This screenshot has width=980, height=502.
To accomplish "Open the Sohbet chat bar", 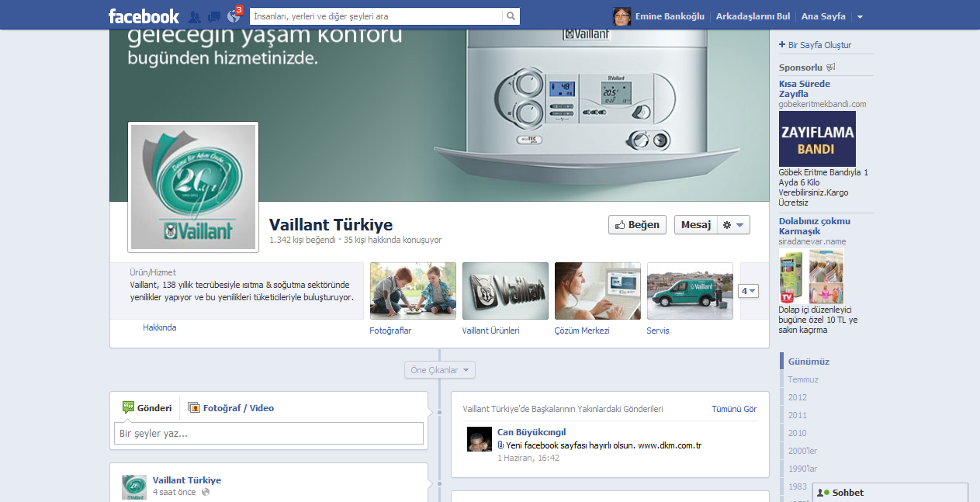I will pos(890,493).
